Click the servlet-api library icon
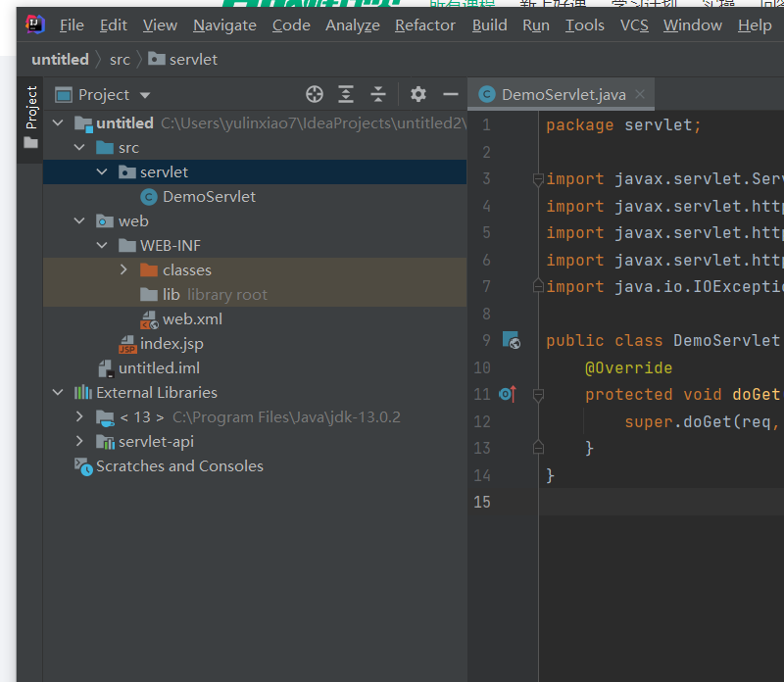784x682 pixels. pyautogui.click(x=105, y=442)
